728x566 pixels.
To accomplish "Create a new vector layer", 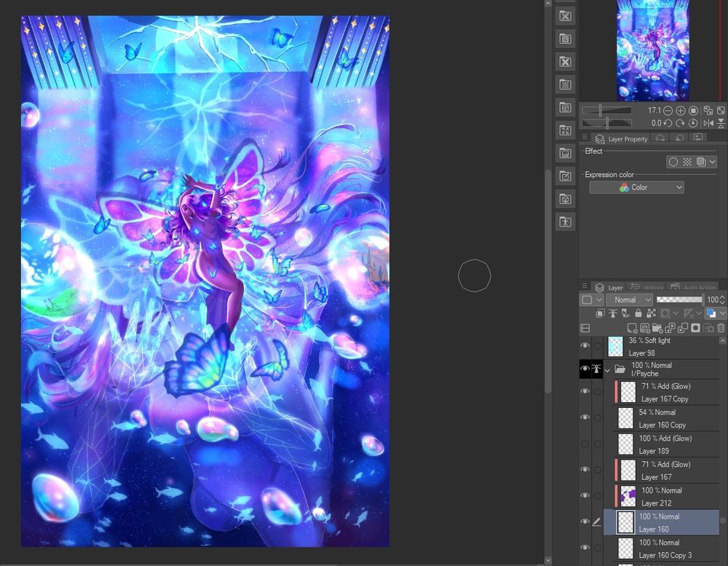I will click(644, 328).
